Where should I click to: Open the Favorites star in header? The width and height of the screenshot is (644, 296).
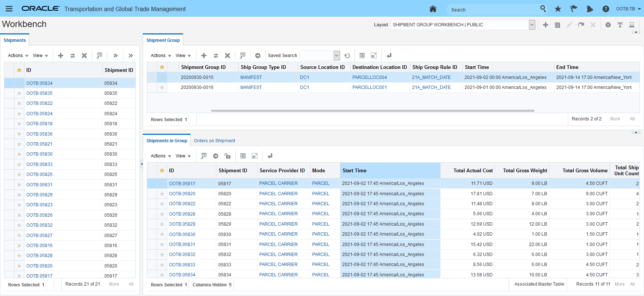tap(558, 9)
